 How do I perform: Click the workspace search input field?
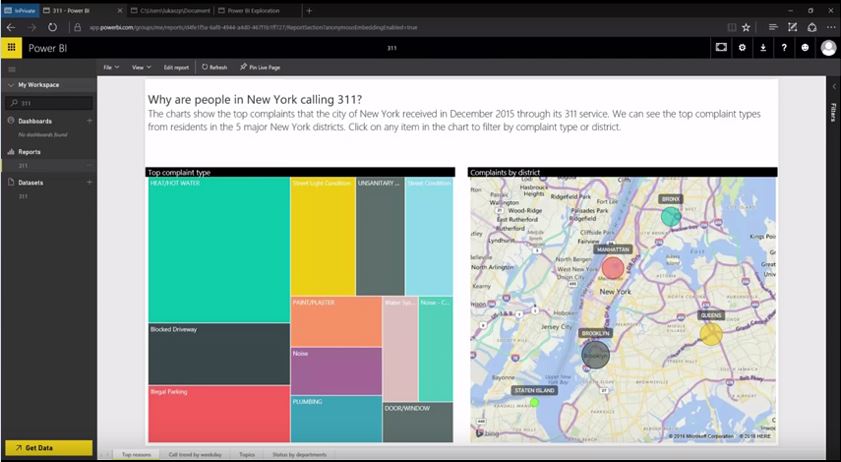point(49,103)
